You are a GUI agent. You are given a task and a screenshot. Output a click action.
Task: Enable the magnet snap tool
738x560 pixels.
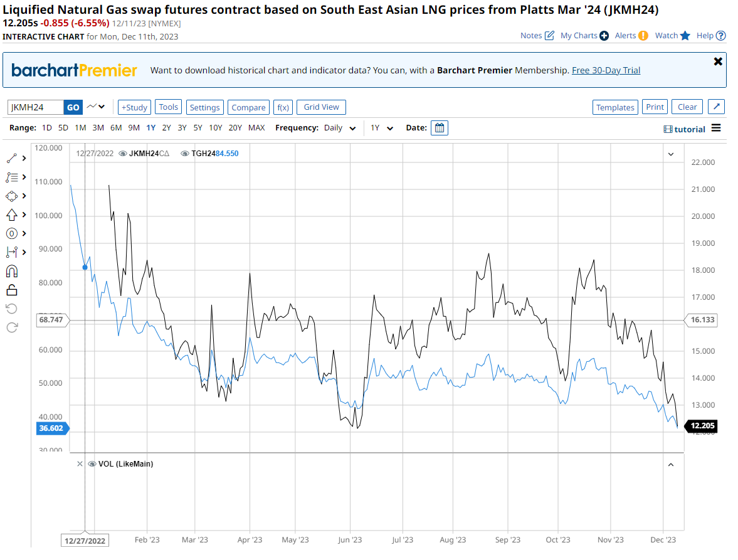click(x=12, y=272)
